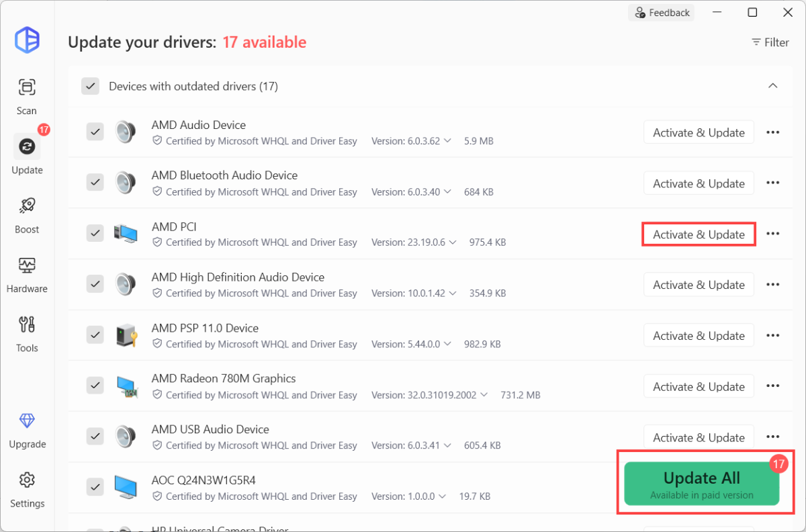
Task: Open more options for AMD PCI
Action: pos(773,234)
